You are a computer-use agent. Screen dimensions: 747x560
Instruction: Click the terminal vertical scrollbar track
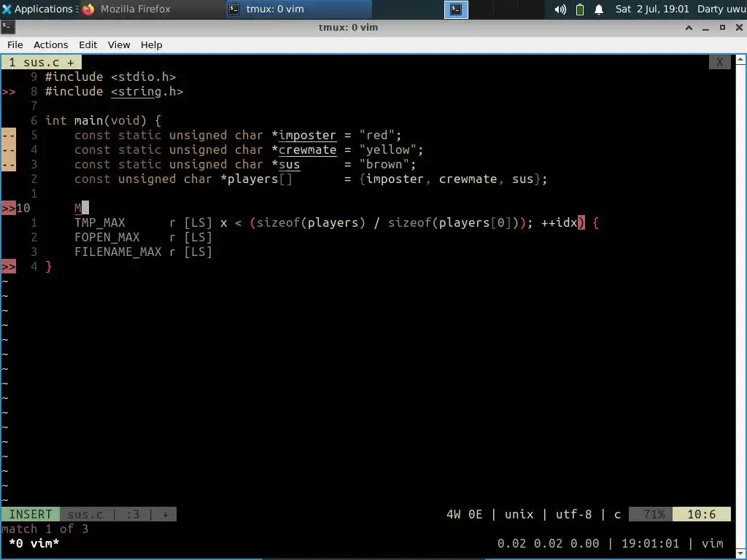click(x=741, y=307)
